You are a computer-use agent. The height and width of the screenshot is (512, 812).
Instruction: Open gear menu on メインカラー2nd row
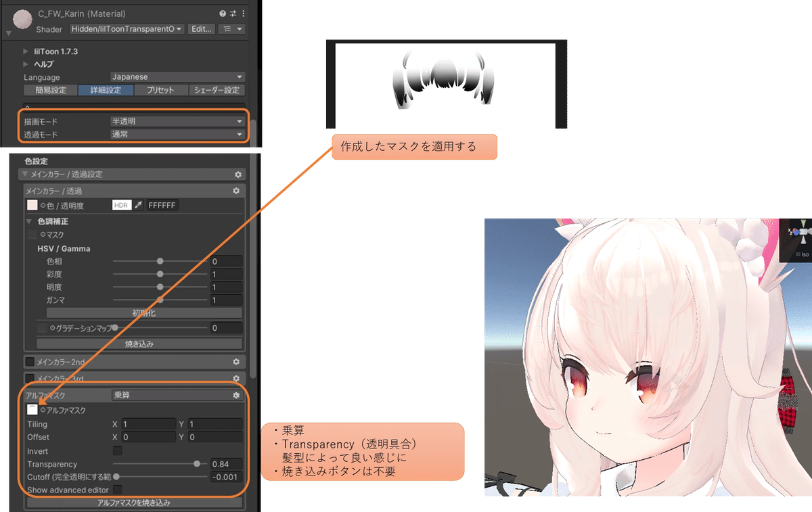tap(236, 363)
